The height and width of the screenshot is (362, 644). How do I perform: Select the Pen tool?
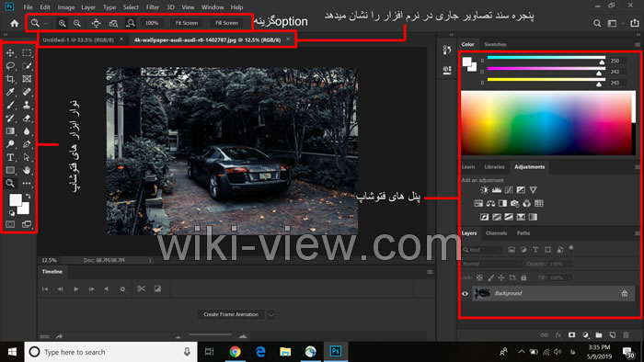coord(27,144)
